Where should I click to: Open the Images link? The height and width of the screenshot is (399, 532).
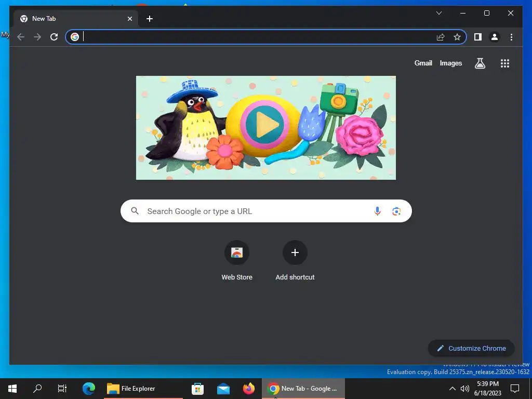pos(450,63)
